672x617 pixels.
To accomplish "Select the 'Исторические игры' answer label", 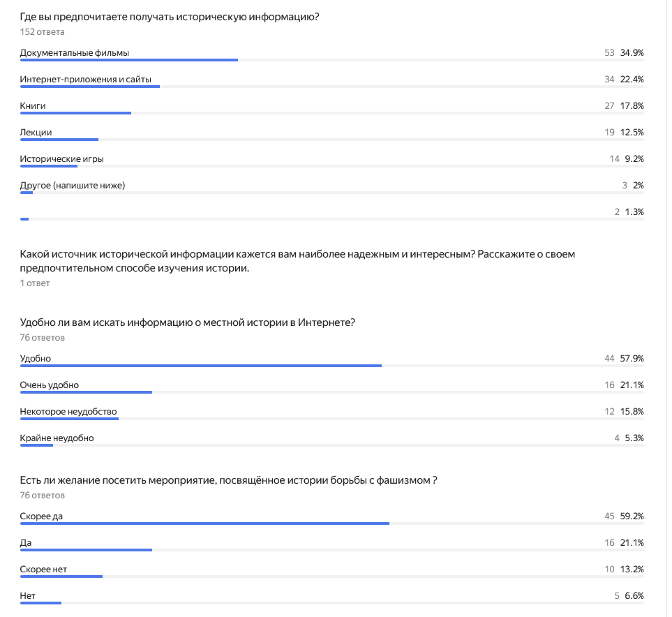I will (x=62, y=158).
